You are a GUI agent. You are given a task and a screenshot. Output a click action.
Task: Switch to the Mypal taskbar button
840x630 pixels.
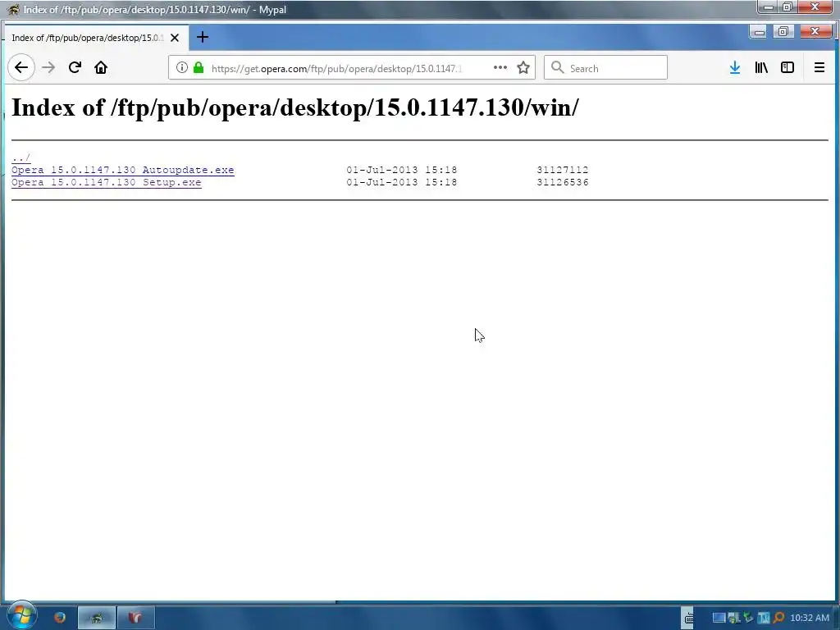coord(97,618)
